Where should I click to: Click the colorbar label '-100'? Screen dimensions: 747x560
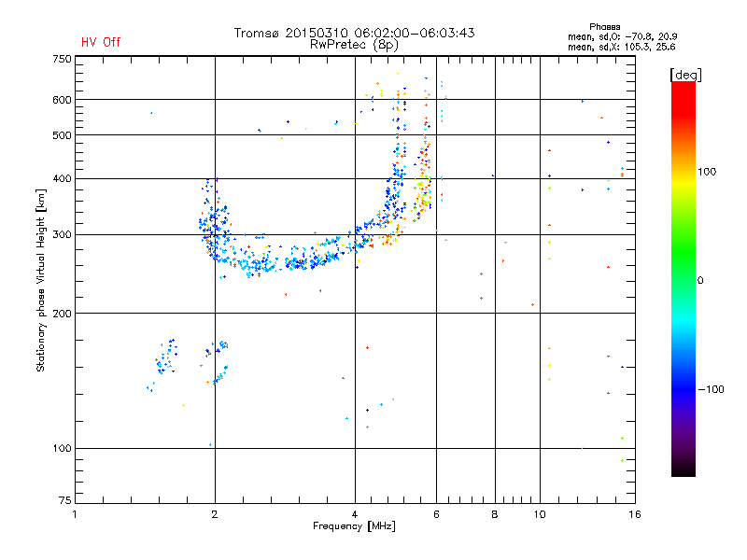click(711, 389)
